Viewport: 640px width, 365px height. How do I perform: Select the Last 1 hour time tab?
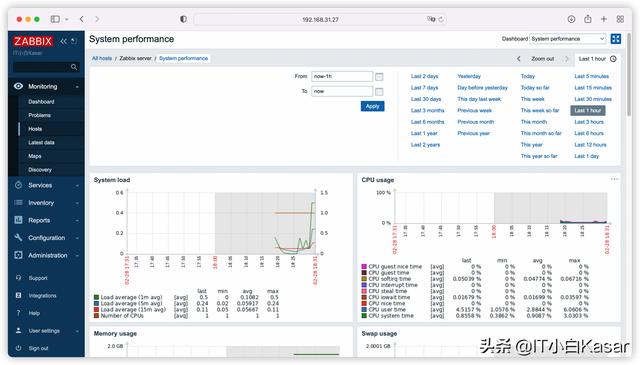tap(598, 59)
